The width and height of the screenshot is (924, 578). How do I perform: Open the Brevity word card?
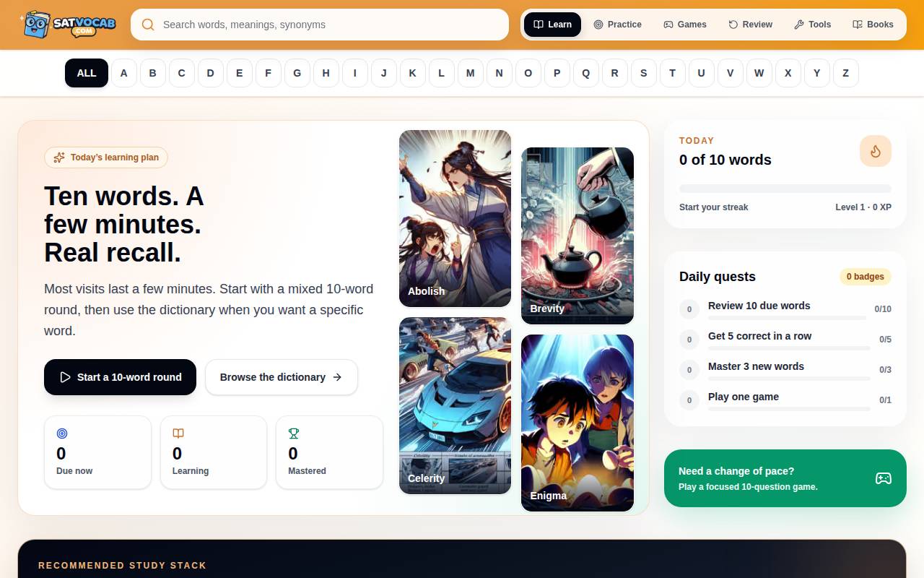click(x=577, y=236)
